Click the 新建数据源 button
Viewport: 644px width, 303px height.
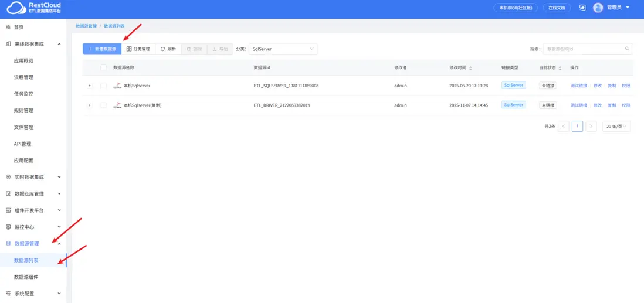(102, 49)
